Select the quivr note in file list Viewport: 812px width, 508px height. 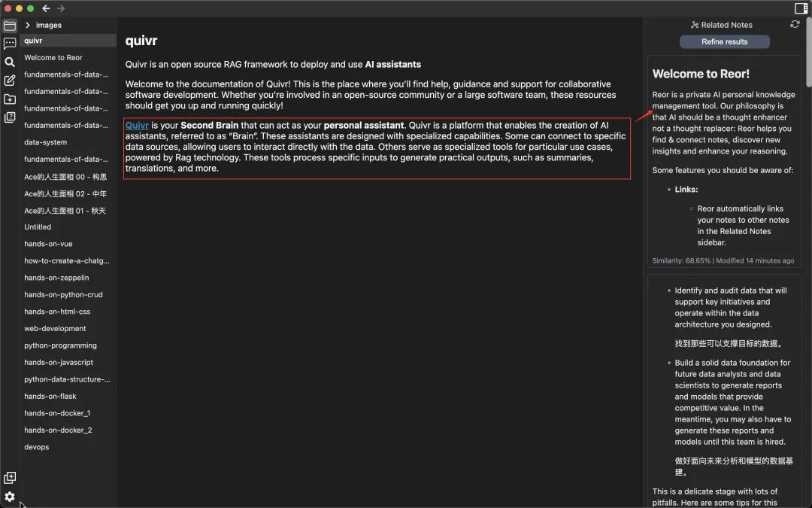click(x=68, y=41)
